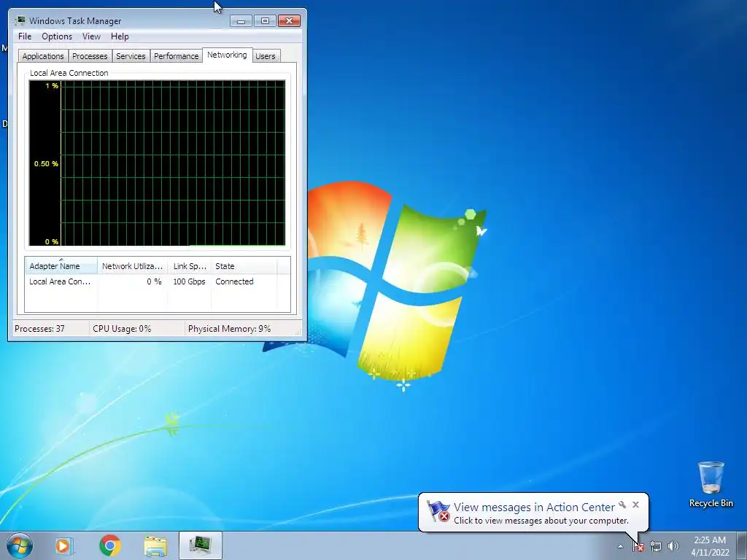The height and width of the screenshot is (560, 747).
Task: Click the Task Manager taskbar button
Action: click(x=201, y=545)
